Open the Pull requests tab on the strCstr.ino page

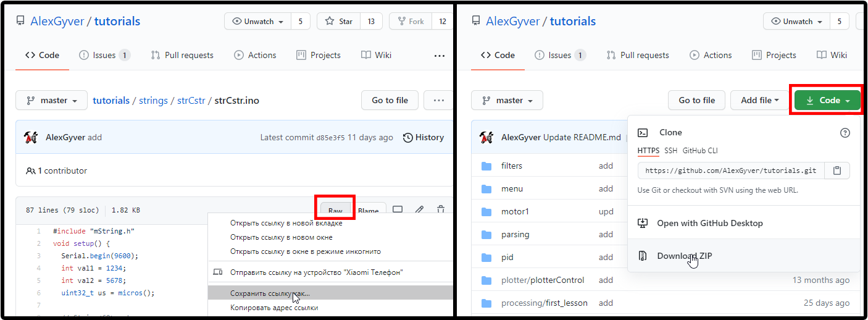(182, 55)
